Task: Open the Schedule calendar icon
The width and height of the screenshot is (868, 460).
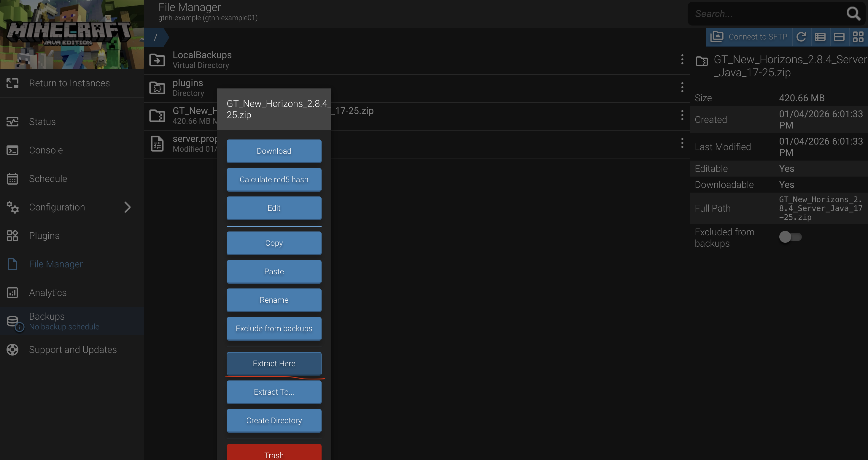Action: click(x=12, y=179)
